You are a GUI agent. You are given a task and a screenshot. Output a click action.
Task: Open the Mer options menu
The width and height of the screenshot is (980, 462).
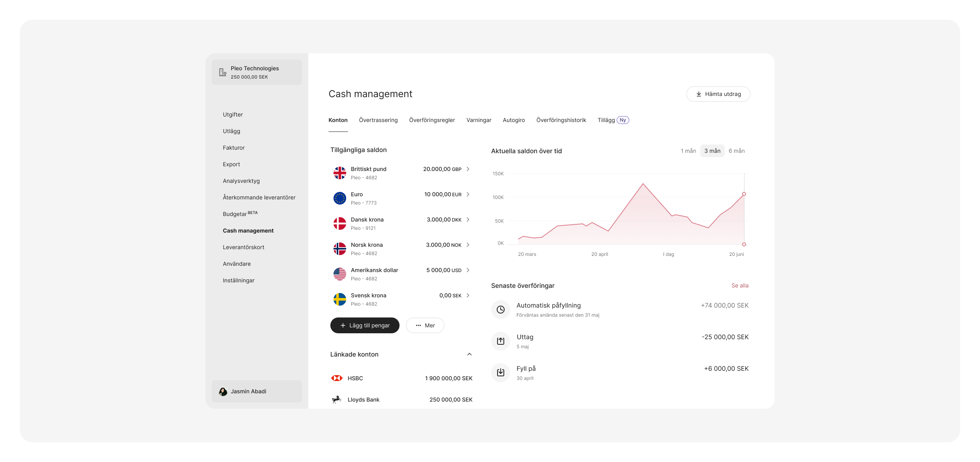click(x=425, y=325)
